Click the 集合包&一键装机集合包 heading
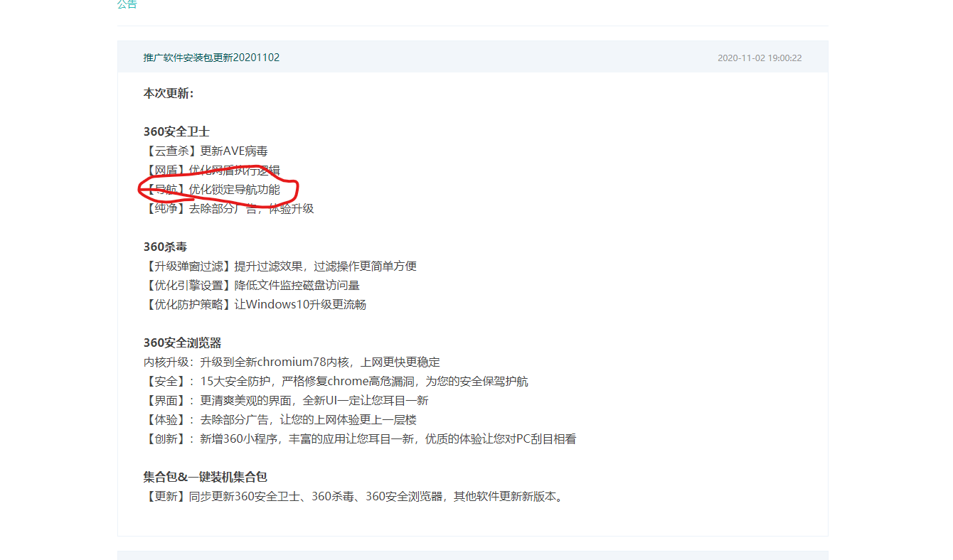953x560 pixels. point(205,478)
